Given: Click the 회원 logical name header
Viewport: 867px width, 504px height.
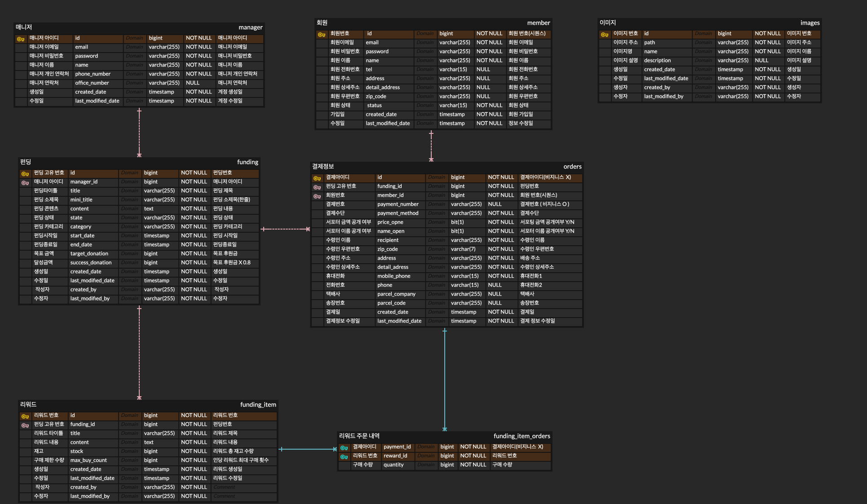Looking at the screenshot, I should 322,23.
